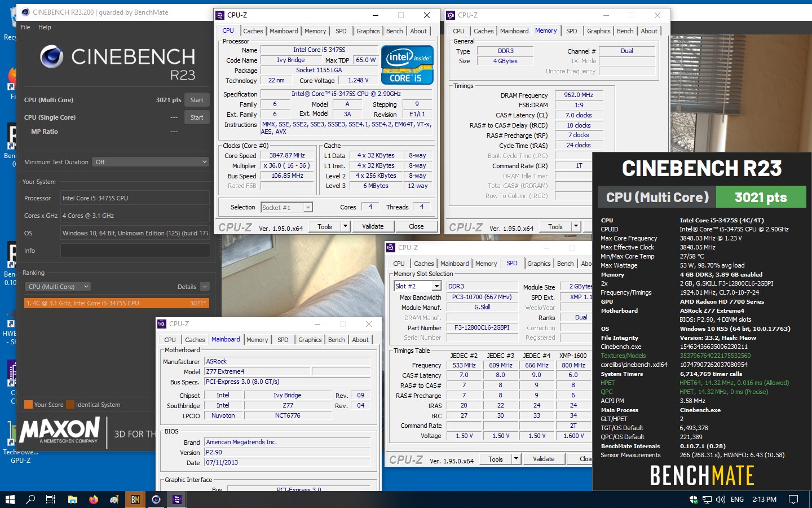Image resolution: width=812 pixels, height=508 pixels.
Task: Click Tools button in Memory tab window
Action: (x=555, y=226)
